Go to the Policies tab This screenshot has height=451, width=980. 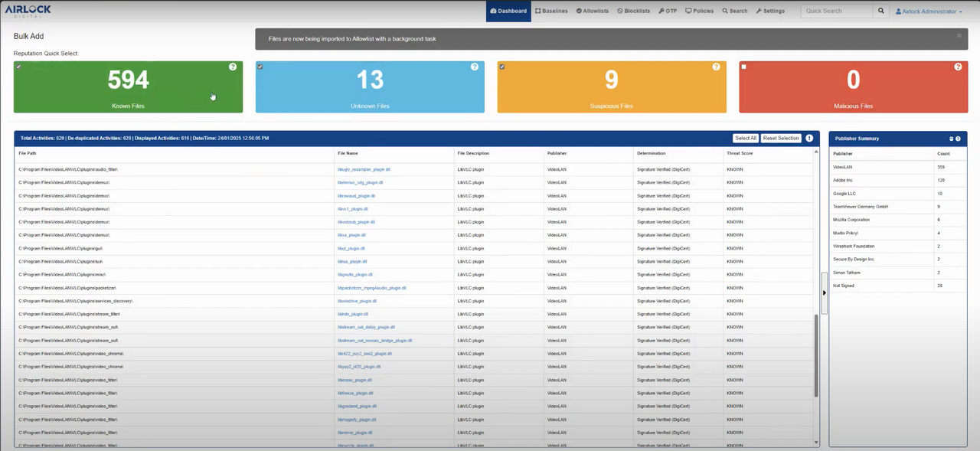(x=700, y=11)
